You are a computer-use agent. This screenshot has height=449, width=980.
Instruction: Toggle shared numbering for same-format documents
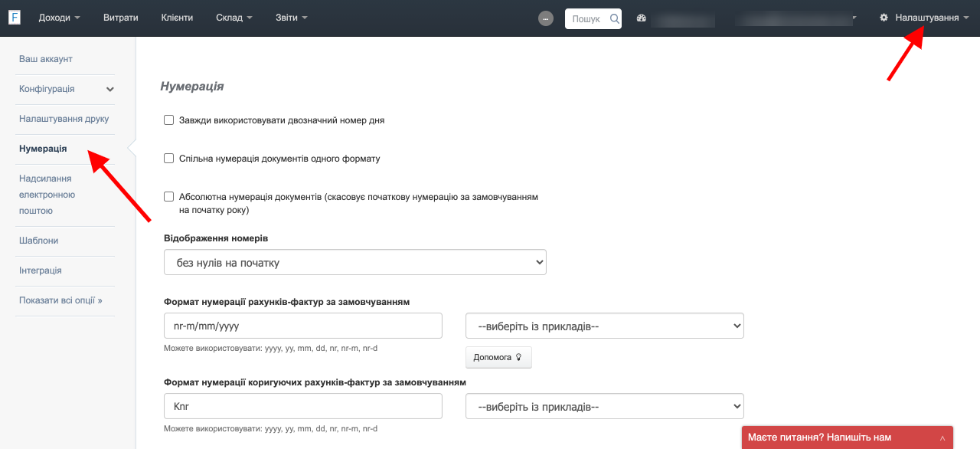[x=169, y=159]
